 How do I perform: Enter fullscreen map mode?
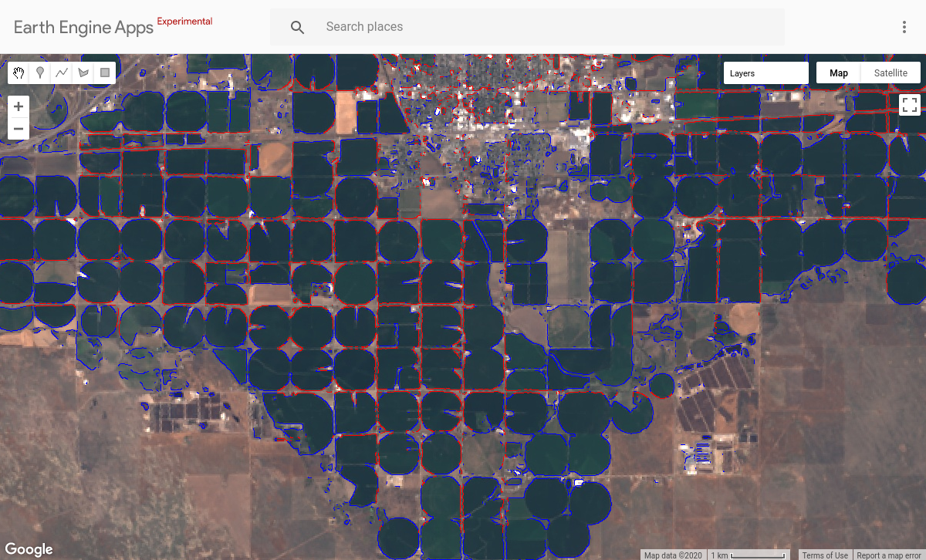coord(909,104)
